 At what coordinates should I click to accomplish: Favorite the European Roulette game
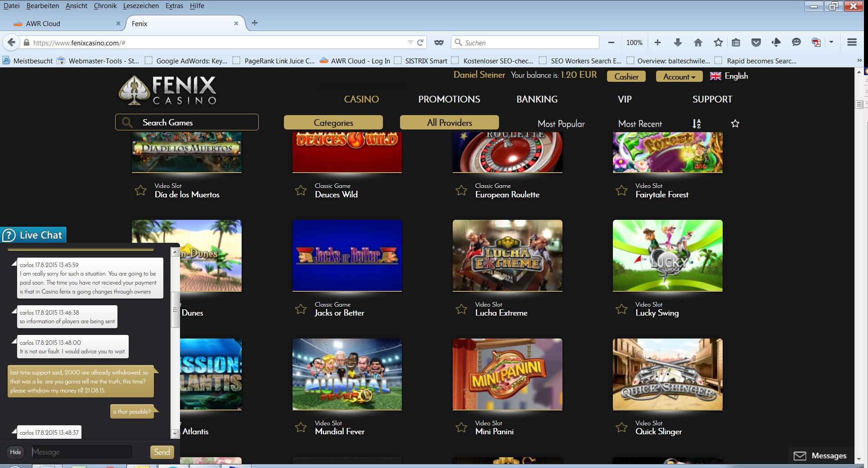461,190
